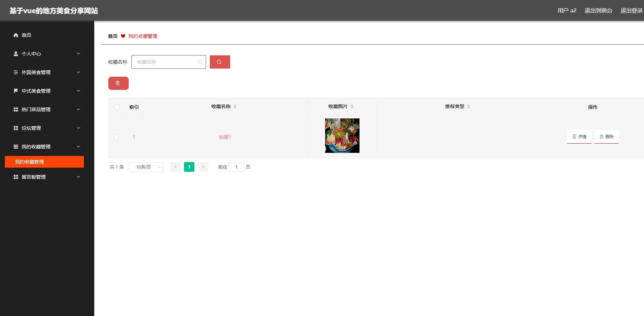
Task: Click the 详情 button for 标题1
Action: tap(579, 137)
